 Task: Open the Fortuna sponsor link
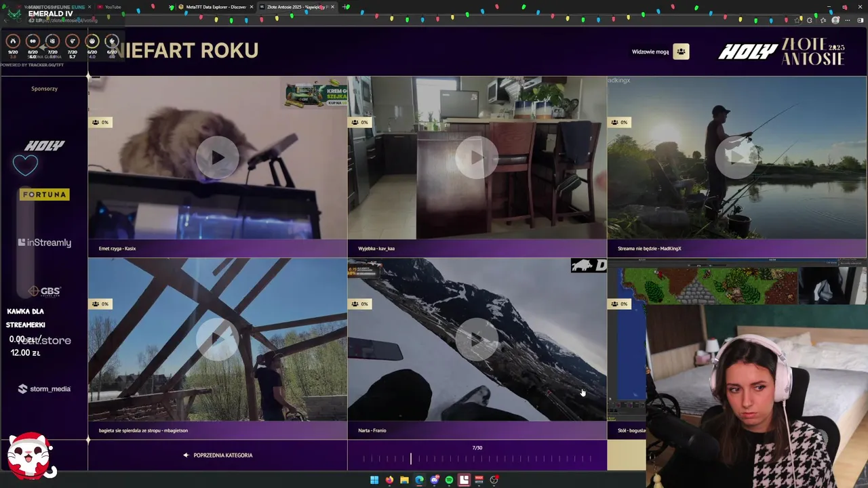44,195
